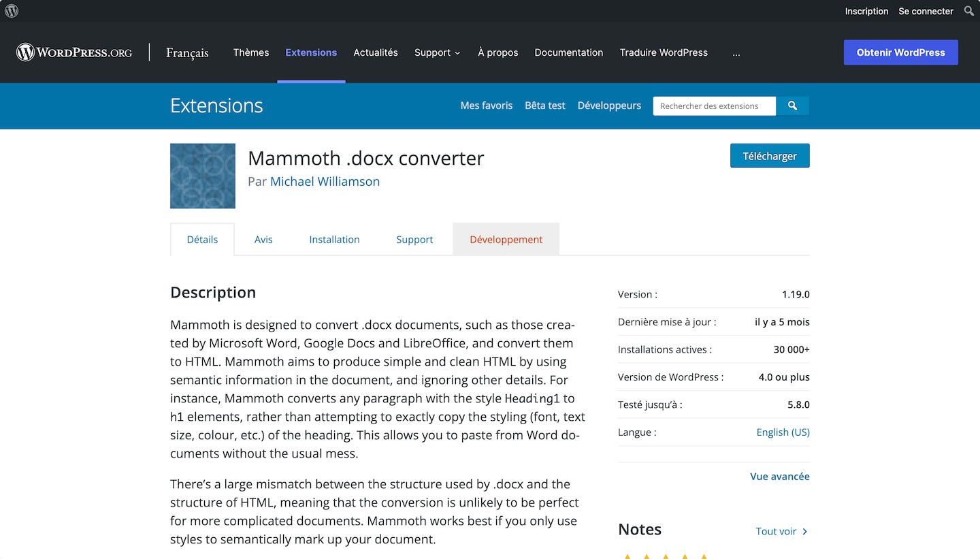
Task: Click the Obtenir WordPress button
Action: [901, 52]
